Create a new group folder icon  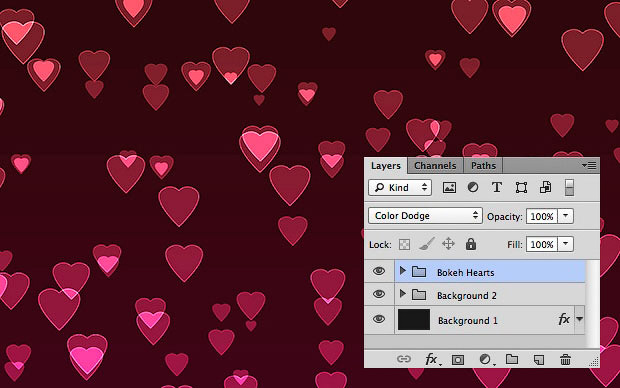click(512, 359)
